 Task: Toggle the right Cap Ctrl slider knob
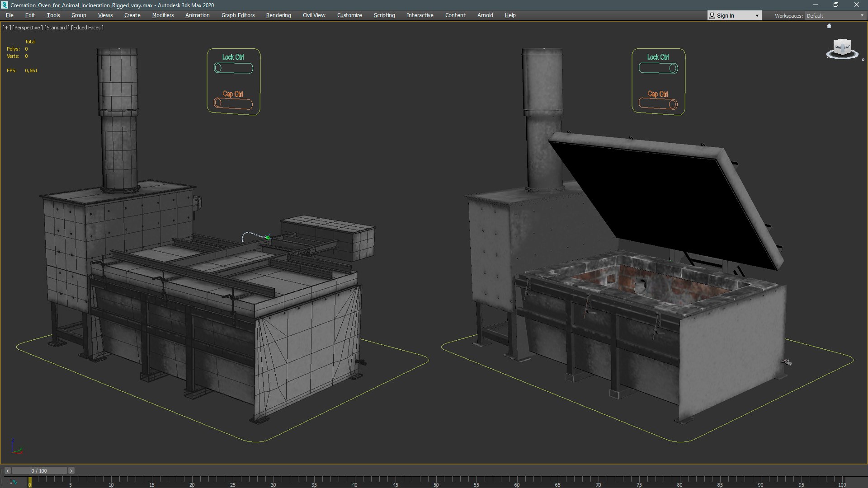coord(673,104)
